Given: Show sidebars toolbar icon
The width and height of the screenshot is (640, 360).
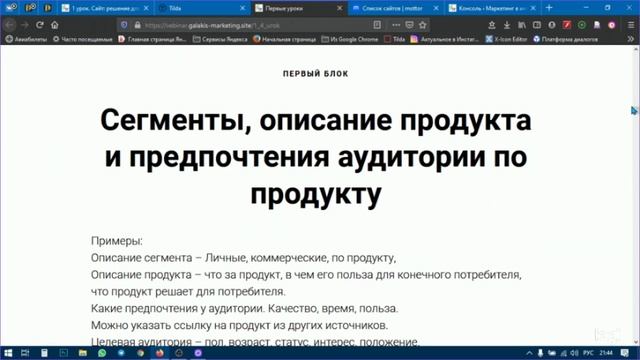Looking at the screenshot, I should pyautogui.click(x=537, y=25).
